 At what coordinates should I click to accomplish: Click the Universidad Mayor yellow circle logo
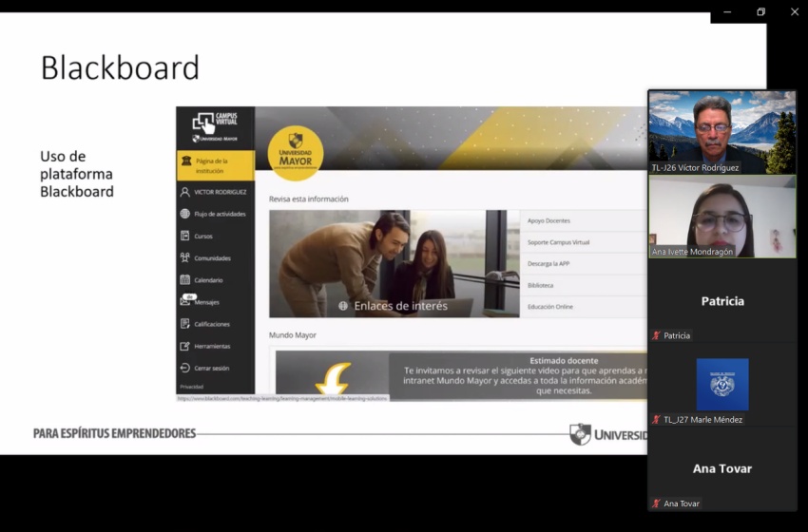pos(296,153)
